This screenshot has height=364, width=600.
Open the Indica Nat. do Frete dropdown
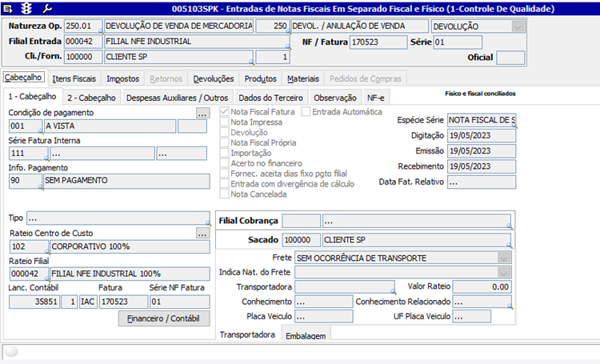coord(503,273)
